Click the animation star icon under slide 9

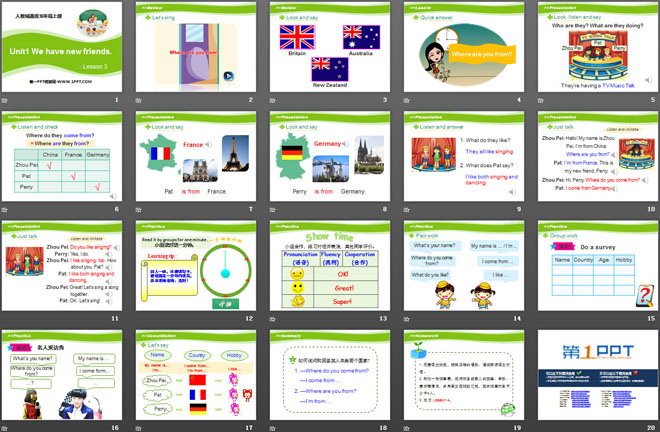(x=407, y=209)
